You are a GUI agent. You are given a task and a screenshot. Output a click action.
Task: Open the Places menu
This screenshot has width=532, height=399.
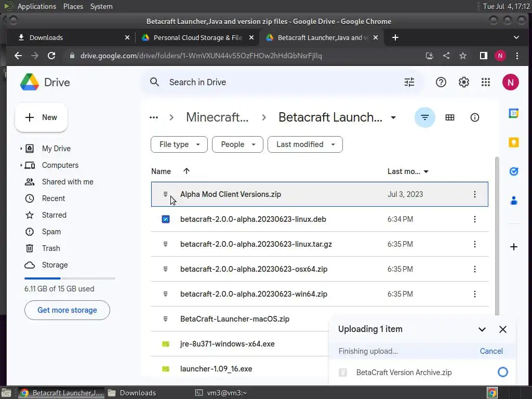pyautogui.click(x=73, y=6)
